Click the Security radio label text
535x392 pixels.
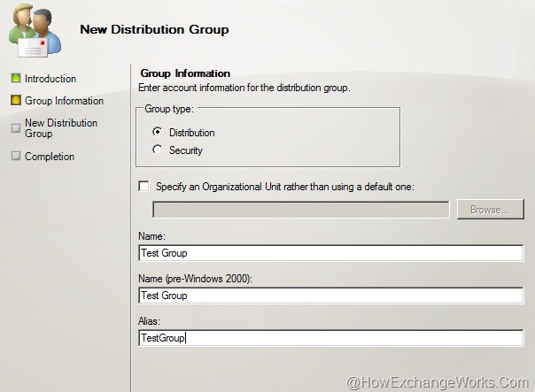click(186, 150)
